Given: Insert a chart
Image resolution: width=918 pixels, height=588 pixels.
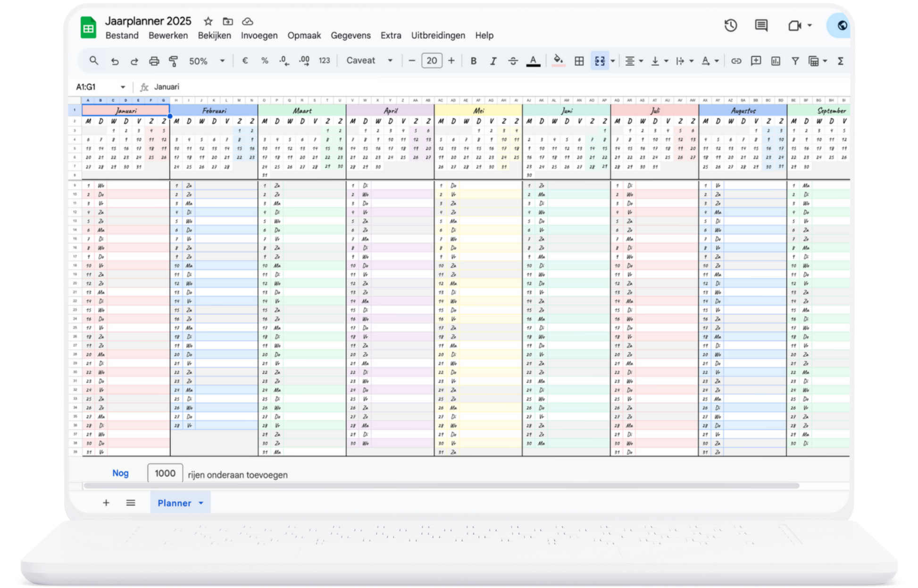Looking at the screenshot, I should tap(776, 61).
